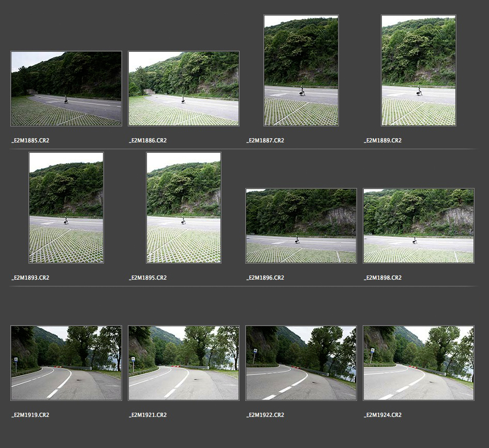Click the _E2M1898.CR2 filename label

383,278
